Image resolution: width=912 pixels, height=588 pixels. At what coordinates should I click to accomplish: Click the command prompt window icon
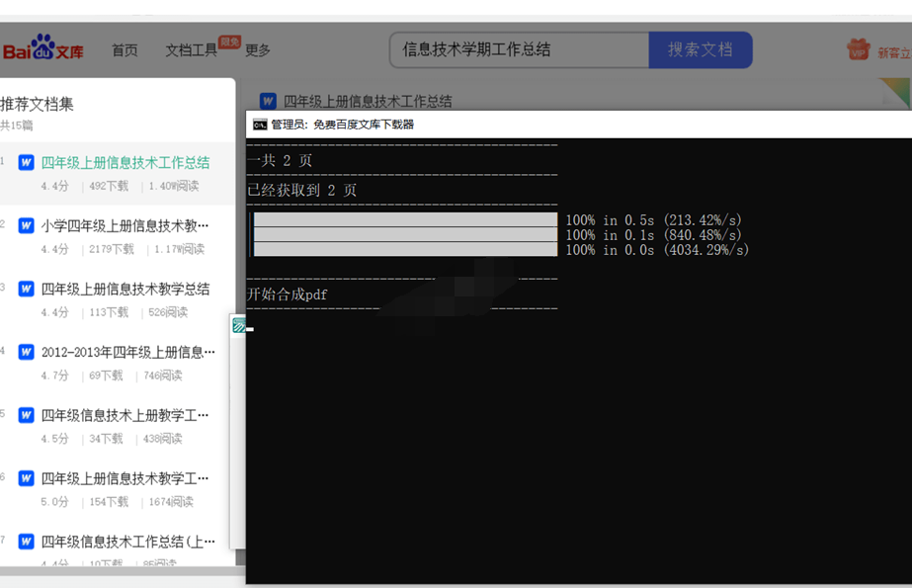click(260, 125)
